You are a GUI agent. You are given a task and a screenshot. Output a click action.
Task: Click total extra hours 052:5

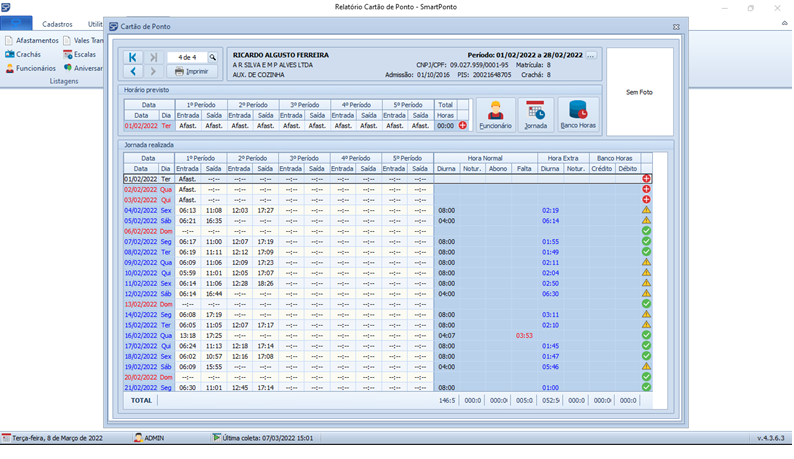point(550,400)
